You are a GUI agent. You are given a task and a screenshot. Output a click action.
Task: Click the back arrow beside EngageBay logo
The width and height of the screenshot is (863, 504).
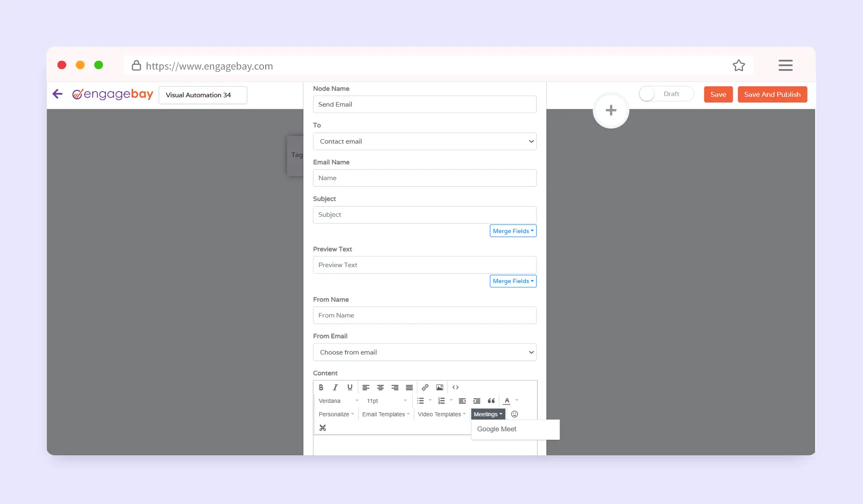(x=58, y=94)
